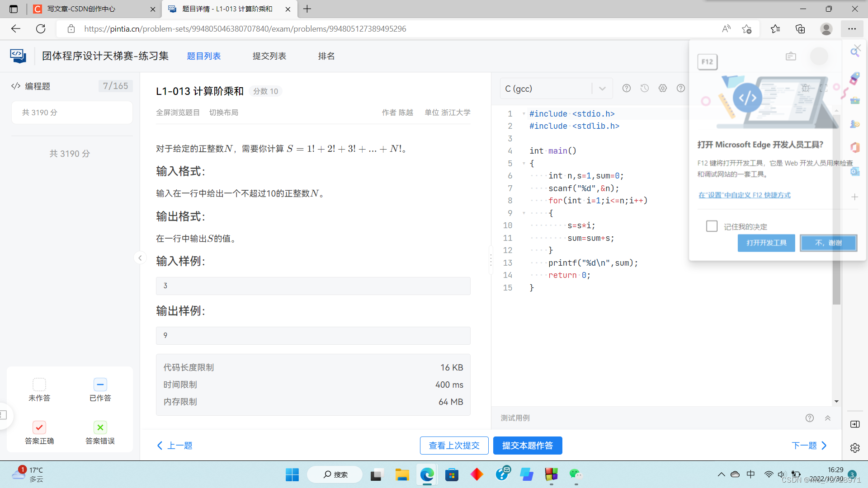
Task: View the submission history clock icon
Action: point(644,88)
